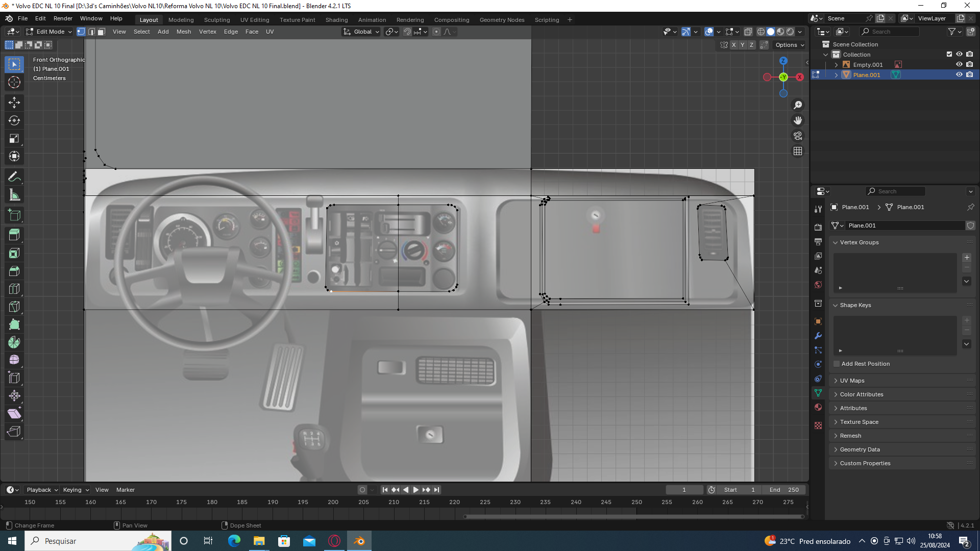Open the Edit Mode dropdown
The image size is (980, 551).
pos(50,32)
